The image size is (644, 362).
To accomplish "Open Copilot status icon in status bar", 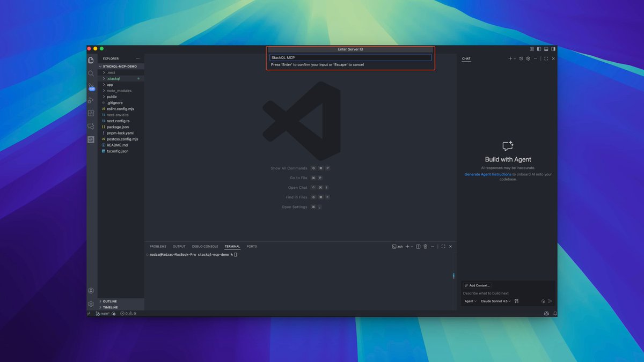I will pyautogui.click(x=546, y=313).
